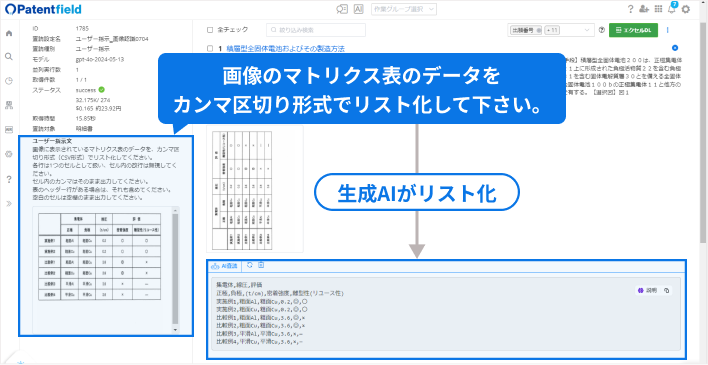708x365 pixels.
Task: Click the blue circle marker on result 1
Action: 675,48
